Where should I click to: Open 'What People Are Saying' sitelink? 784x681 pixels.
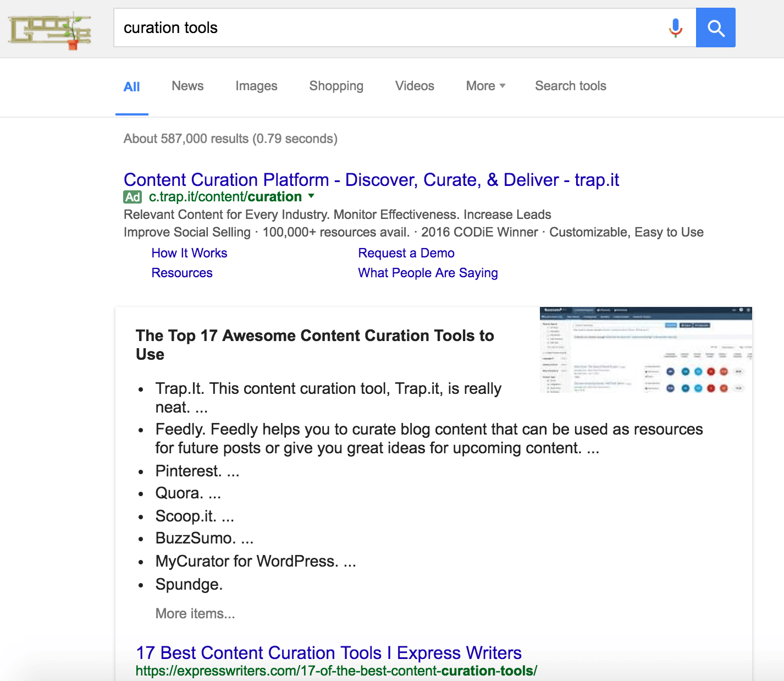(x=428, y=273)
